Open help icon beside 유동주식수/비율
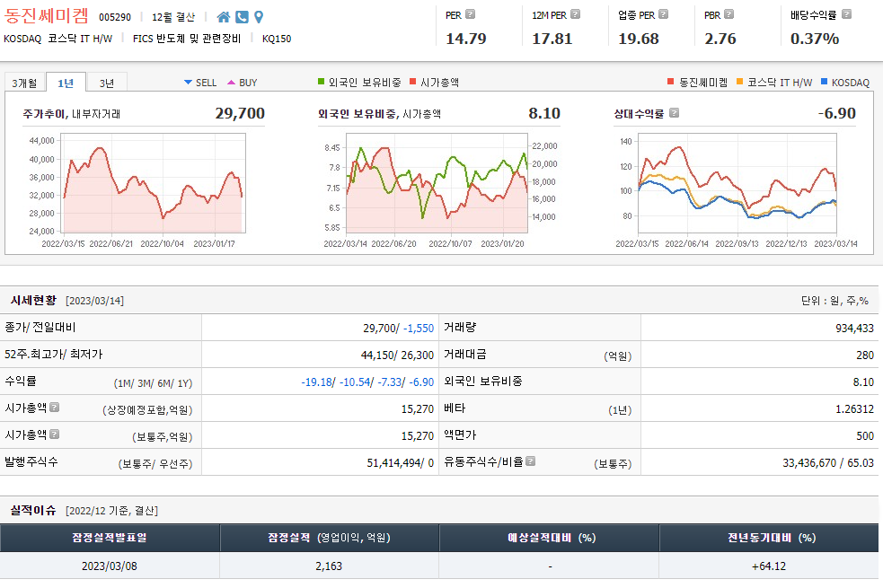883x588 pixels. click(x=531, y=461)
